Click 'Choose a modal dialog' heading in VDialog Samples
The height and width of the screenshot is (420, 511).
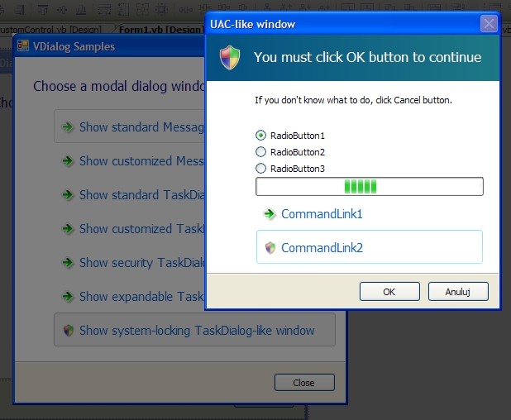119,86
